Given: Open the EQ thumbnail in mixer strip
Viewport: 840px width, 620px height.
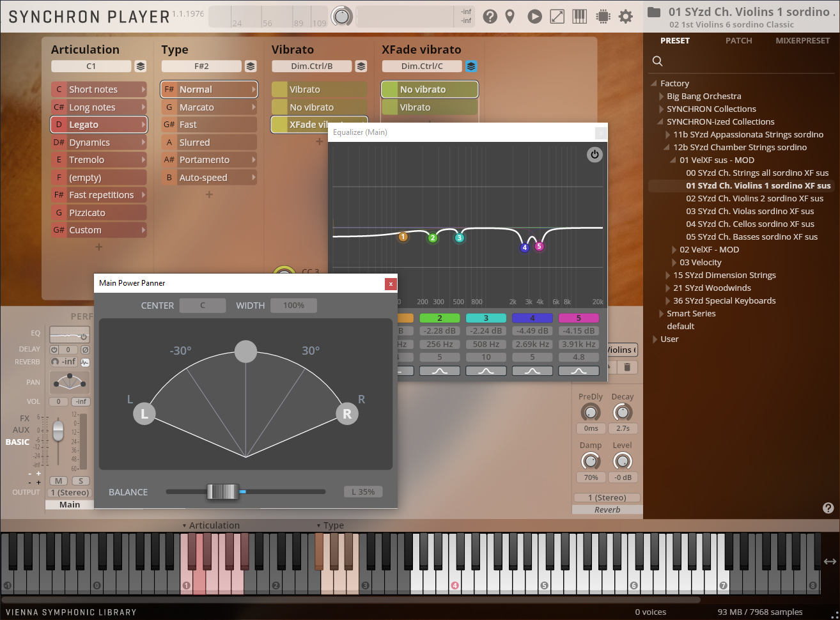Looking at the screenshot, I should 70,334.
